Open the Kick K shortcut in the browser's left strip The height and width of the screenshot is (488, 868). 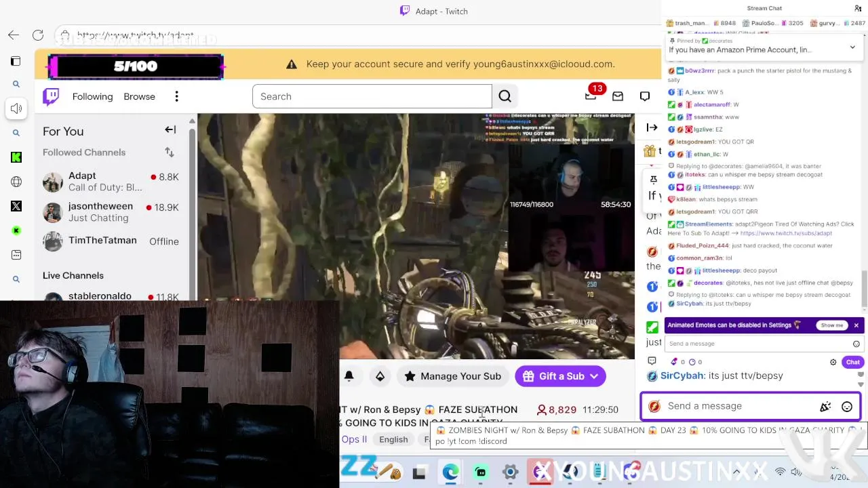pos(16,157)
